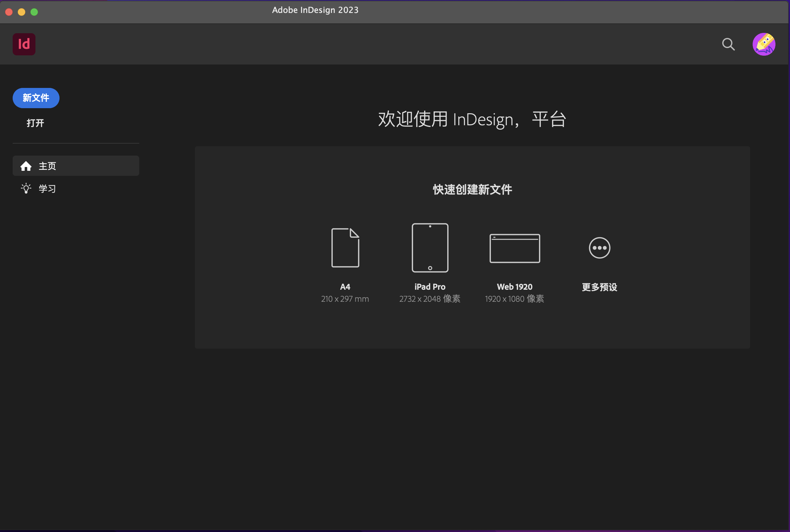The width and height of the screenshot is (790, 532).
Task: Click the user profile avatar icon
Action: 764,44
